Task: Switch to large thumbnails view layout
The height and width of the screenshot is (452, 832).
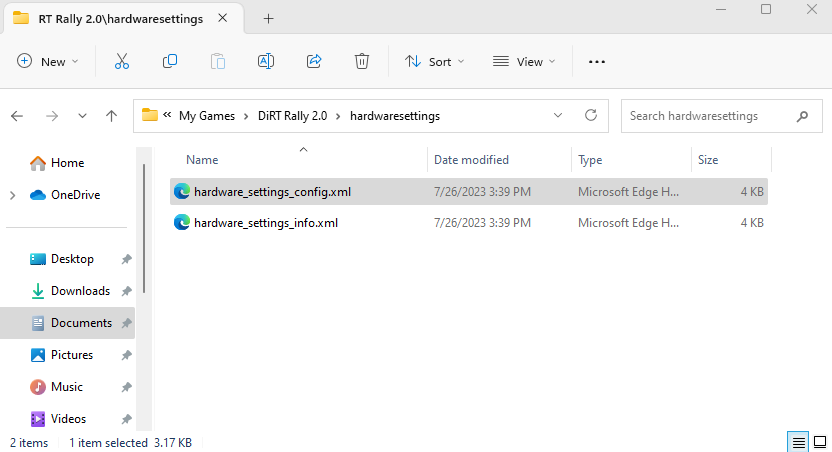Action: coord(818,442)
